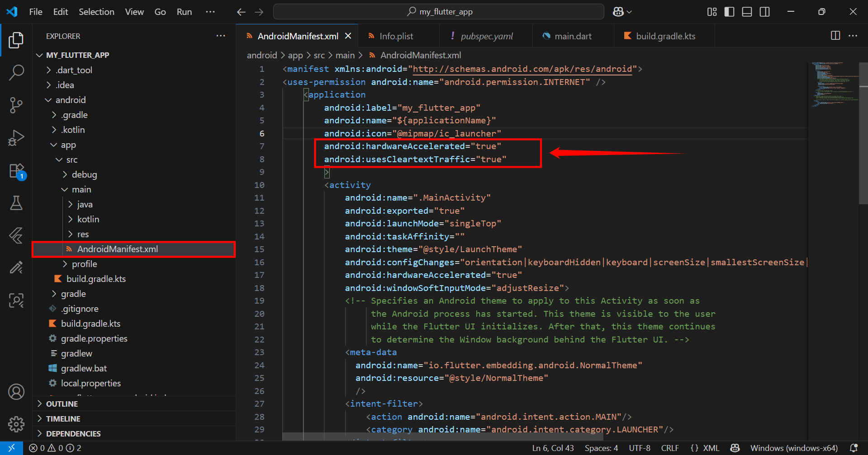Open .gitignore in the file tree

[x=134, y=309]
